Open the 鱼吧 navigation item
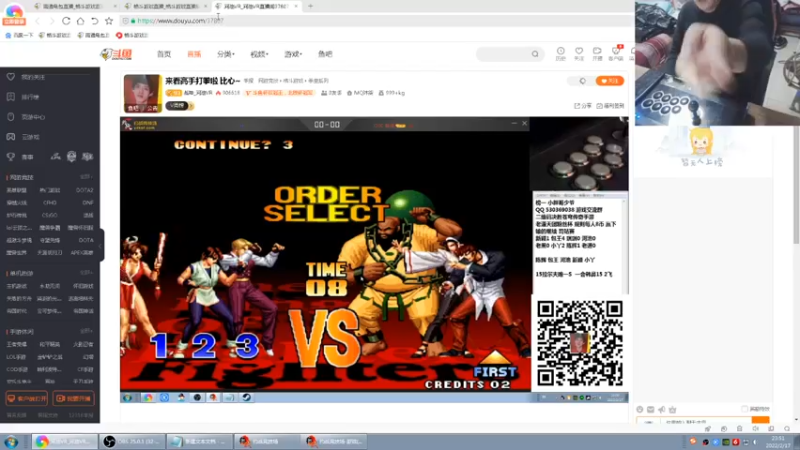Image resolution: width=800 pixels, height=450 pixels. point(325,54)
